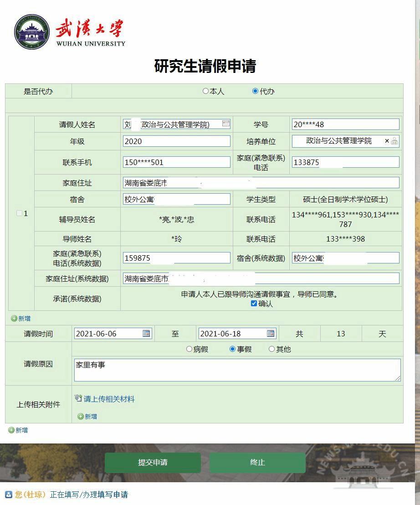Click the 新增 plus icon under attachments

pos(81,416)
